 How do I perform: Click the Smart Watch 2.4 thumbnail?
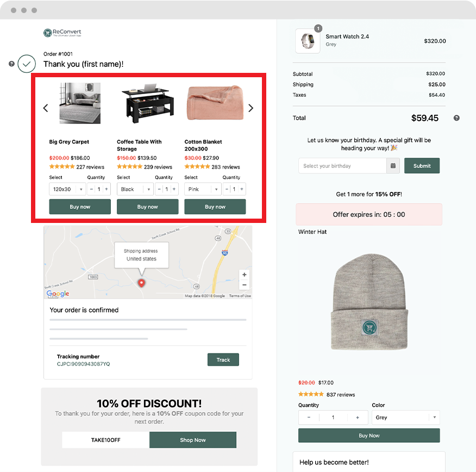point(308,41)
